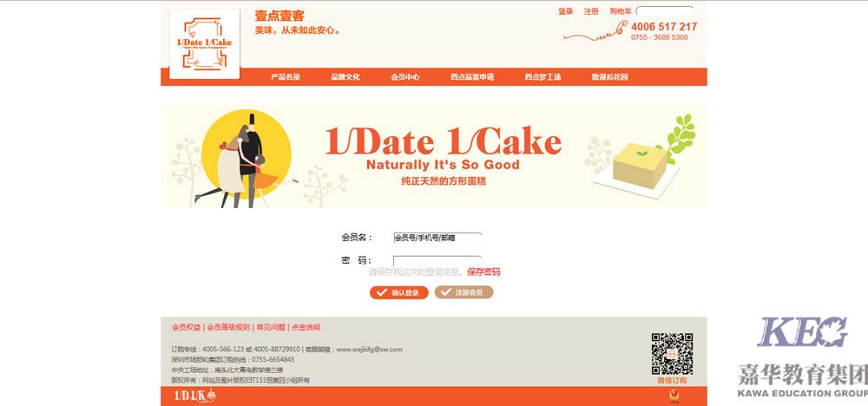Click the 注册 link at top
Screen dimensions: 868x406
coord(591,11)
